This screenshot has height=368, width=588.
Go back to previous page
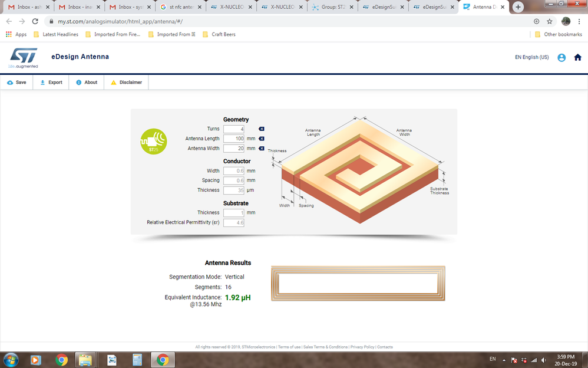click(9, 21)
